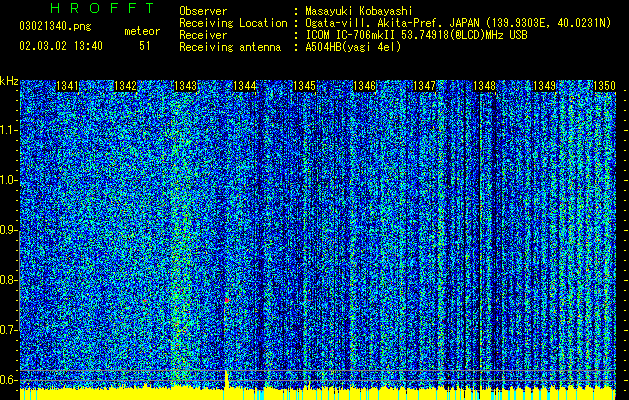Select observer name Masayuki Kobayashi
629x400 pixels.
coord(359,12)
